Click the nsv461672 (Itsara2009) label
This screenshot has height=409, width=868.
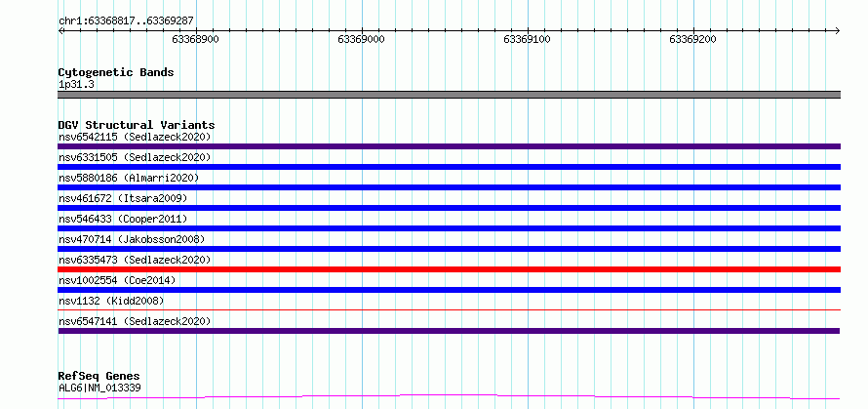pos(123,198)
